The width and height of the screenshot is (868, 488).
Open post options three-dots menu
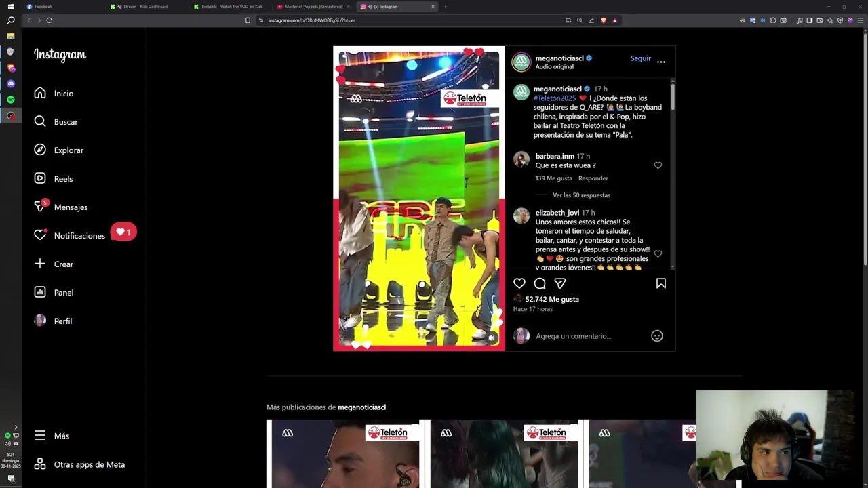(661, 62)
